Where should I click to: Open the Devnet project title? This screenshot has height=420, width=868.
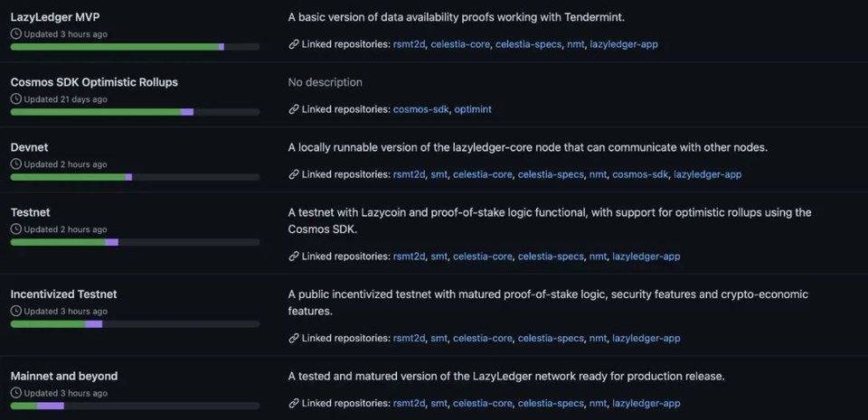(x=29, y=147)
